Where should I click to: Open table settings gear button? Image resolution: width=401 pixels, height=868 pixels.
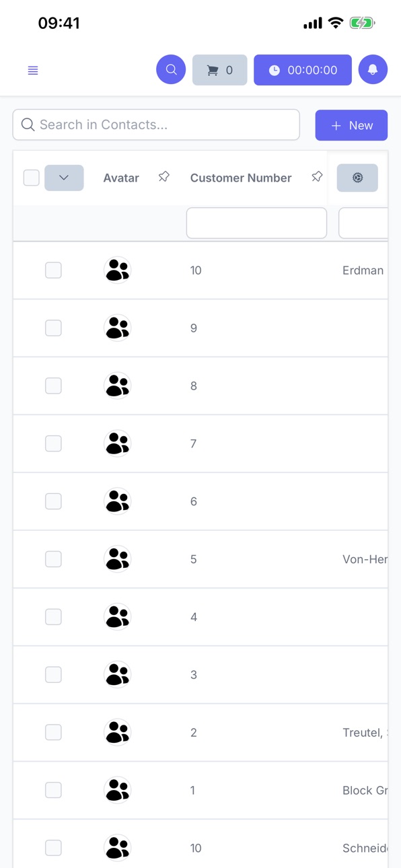(357, 178)
